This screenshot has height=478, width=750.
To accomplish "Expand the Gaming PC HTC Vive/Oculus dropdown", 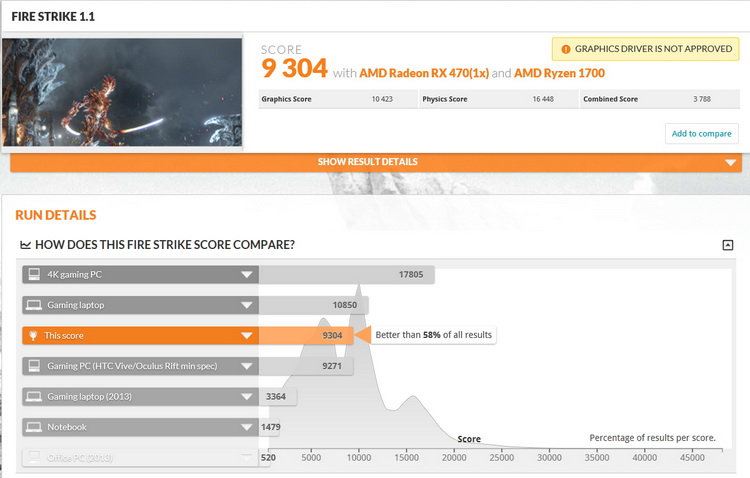I will pos(246,366).
